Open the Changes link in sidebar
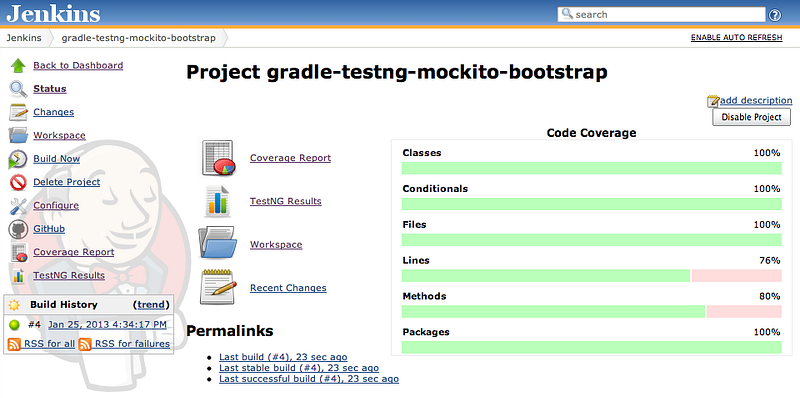 point(54,112)
